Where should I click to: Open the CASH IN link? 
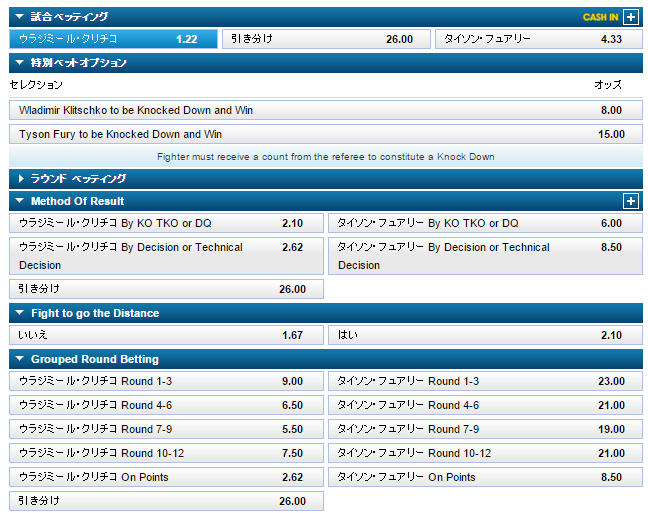point(600,17)
